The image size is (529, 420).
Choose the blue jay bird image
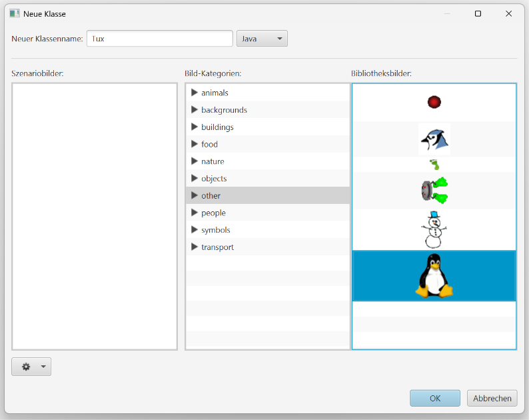click(434, 139)
